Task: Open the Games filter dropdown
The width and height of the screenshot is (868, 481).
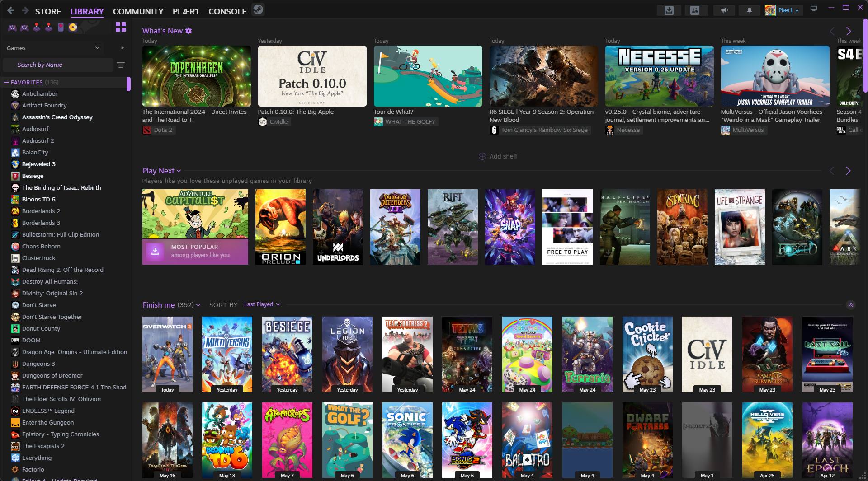Action: tap(53, 48)
